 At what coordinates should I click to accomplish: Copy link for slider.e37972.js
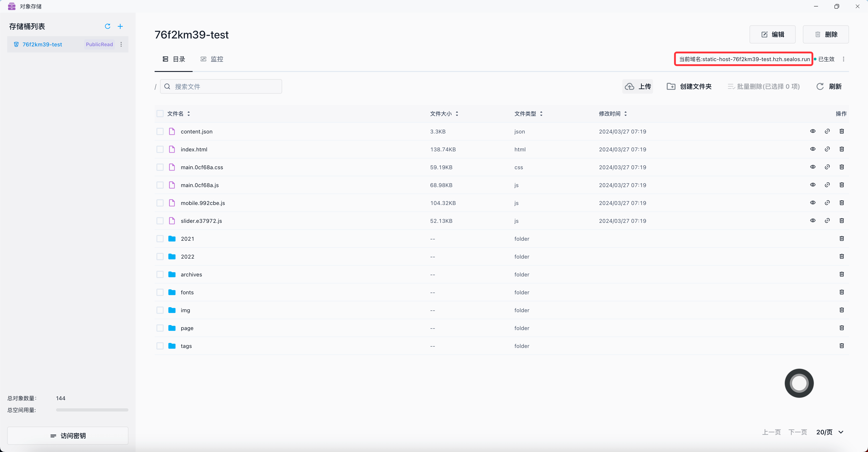(827, 221)
